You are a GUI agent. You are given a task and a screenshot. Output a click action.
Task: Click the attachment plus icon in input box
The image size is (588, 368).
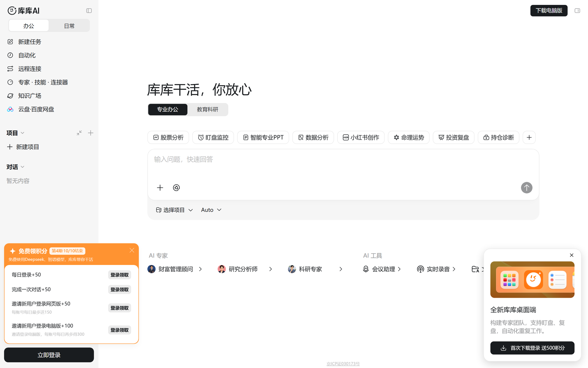pyautogui.click(x=160, y=188)
